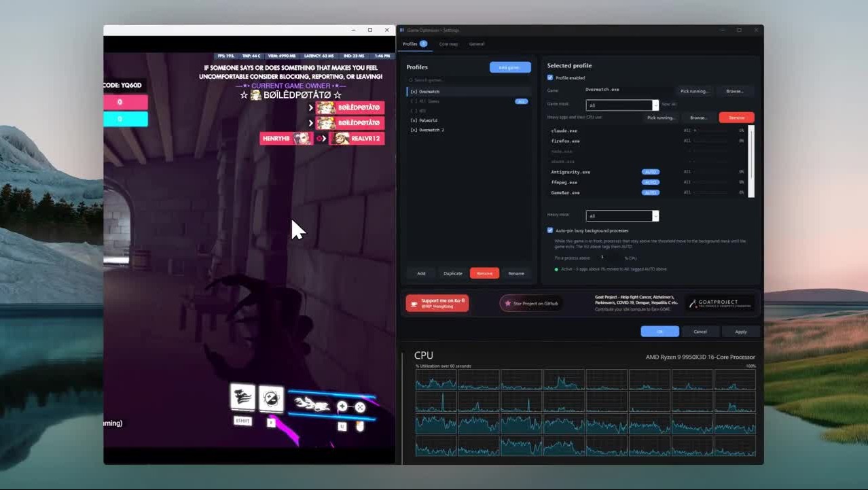868x490 pixels.
Task: Click the All badge on All Games row
Action: (x=521, y=101)
